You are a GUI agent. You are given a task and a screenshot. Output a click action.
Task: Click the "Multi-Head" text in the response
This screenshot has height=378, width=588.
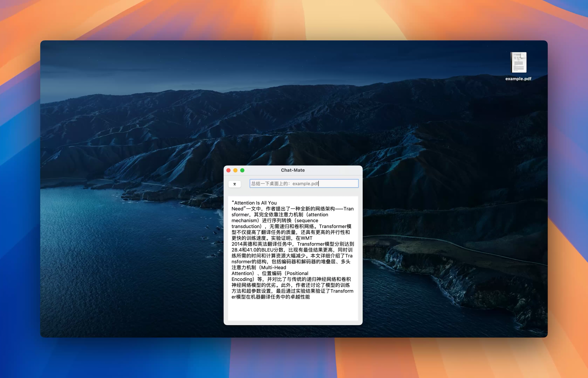274,268
